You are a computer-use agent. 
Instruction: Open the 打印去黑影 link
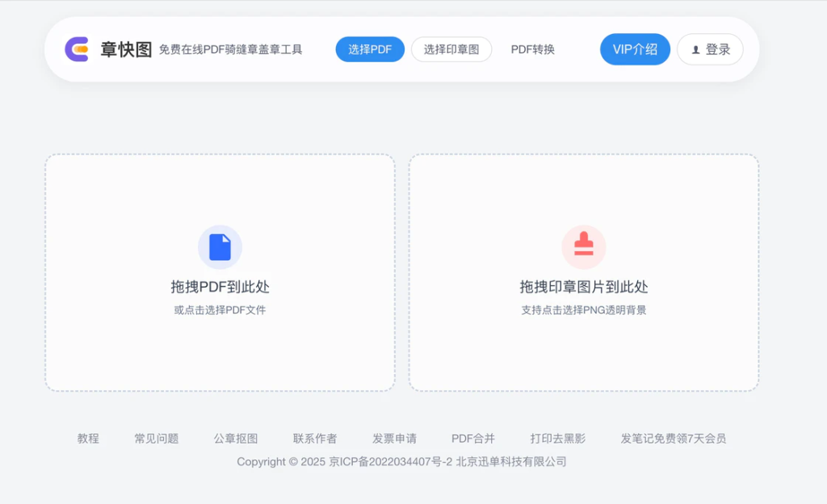[558, 439]
